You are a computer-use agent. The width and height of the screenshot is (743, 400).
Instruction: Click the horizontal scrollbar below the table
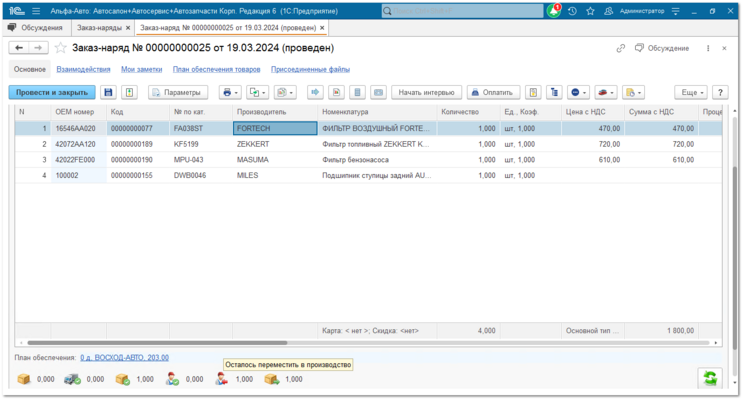157,343
